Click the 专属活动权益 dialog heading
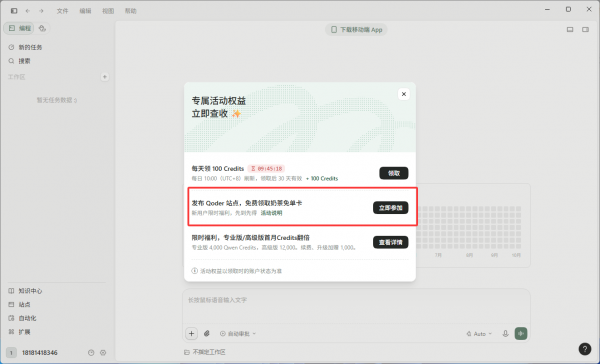Image resolution: width=600 pixels, height=364 pixels. 219,107
